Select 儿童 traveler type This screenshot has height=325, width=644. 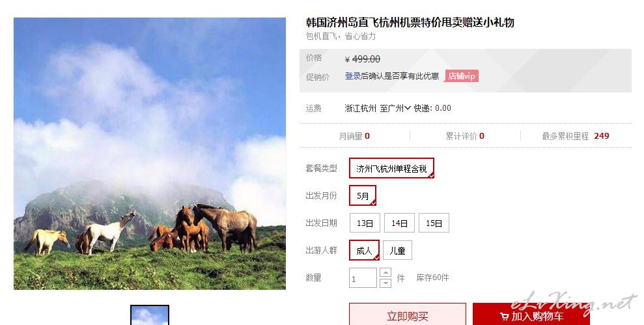397,250
